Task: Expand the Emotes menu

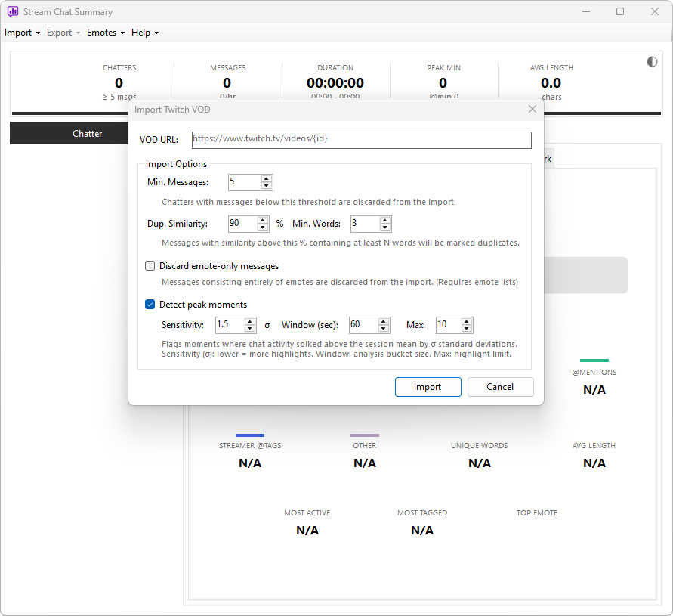Action: [106, 33]
